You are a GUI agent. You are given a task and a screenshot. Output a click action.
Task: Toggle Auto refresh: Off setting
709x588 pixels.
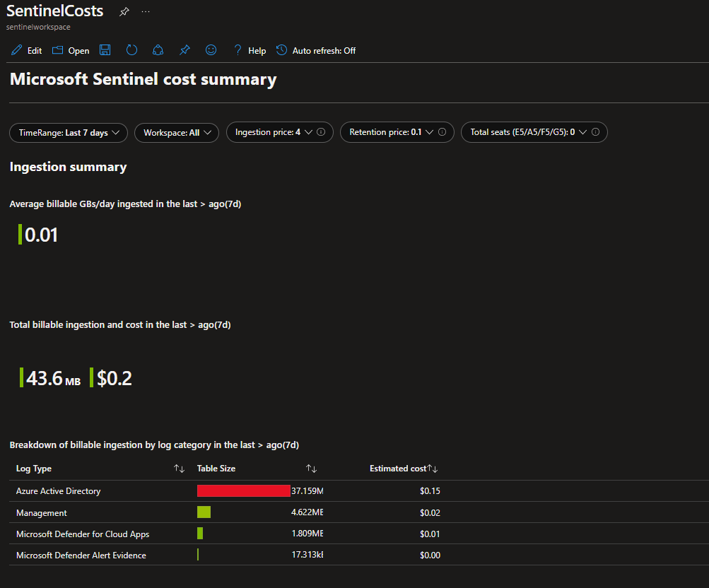coord(316,51)
